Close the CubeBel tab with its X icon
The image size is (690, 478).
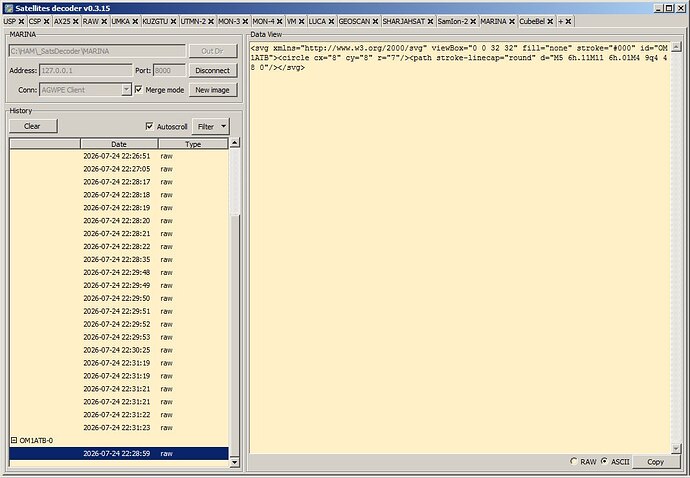tap(550, 22)
